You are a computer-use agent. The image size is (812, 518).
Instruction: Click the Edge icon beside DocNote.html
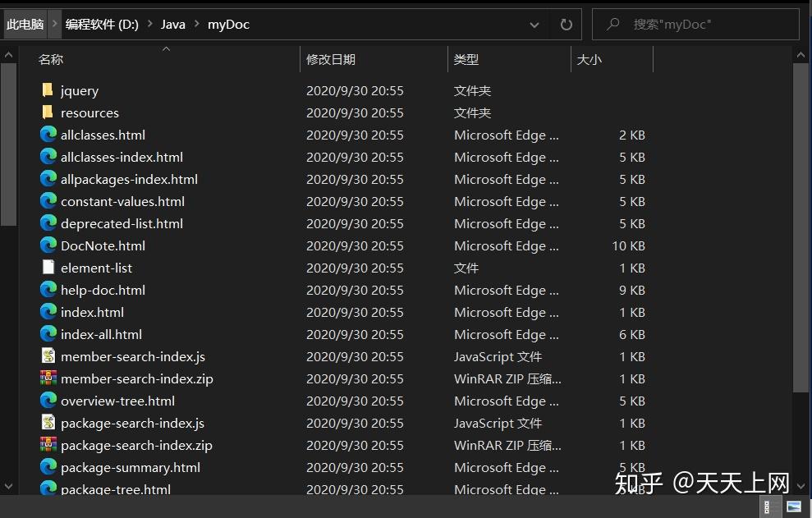[x=48, y=245]
